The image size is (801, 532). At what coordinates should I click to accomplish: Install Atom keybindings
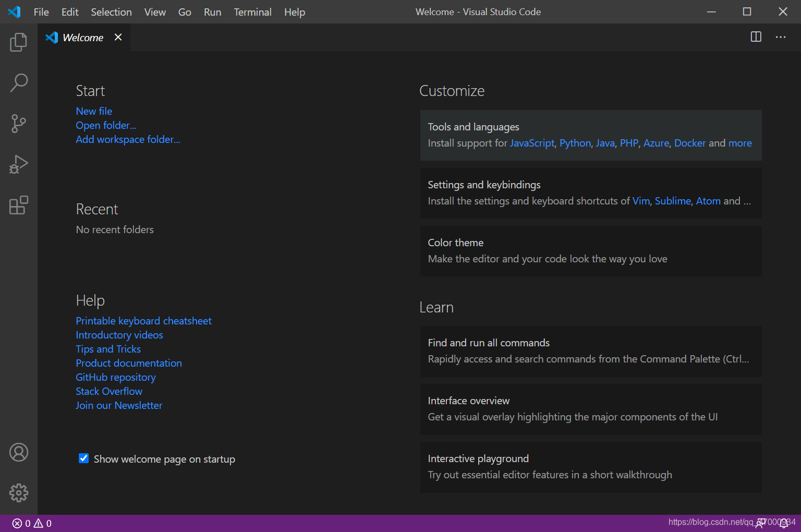(708, 201)
